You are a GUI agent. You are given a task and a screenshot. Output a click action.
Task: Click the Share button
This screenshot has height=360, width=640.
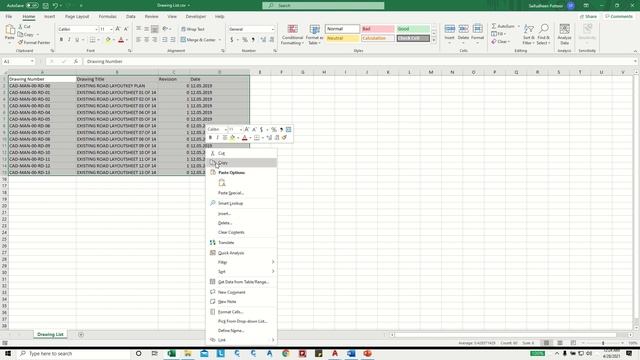588,17
